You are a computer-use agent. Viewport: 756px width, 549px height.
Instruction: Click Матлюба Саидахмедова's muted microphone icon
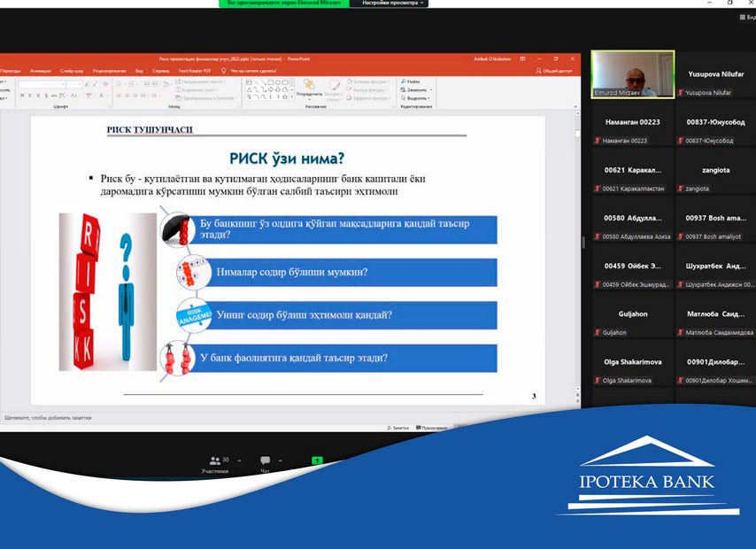(x=680, y=332)
